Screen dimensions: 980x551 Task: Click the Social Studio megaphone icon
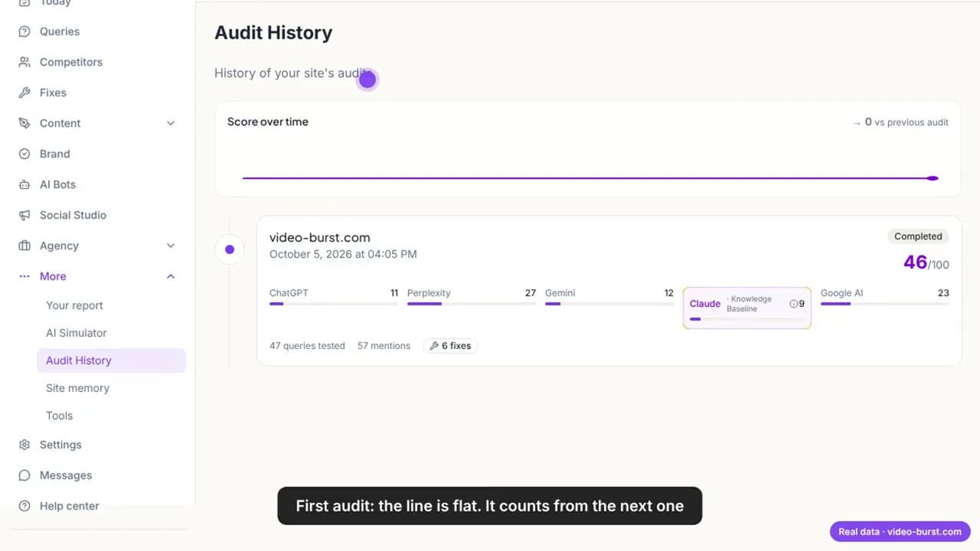(24, 215)
